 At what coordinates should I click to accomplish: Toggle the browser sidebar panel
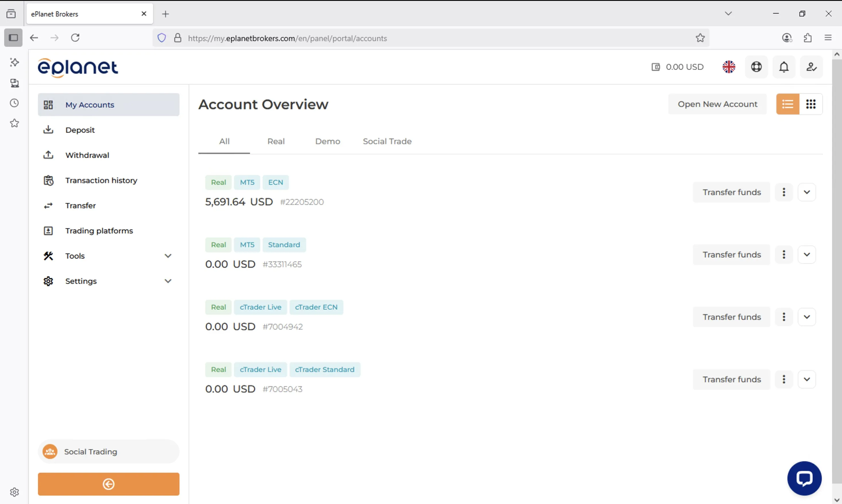13,38
